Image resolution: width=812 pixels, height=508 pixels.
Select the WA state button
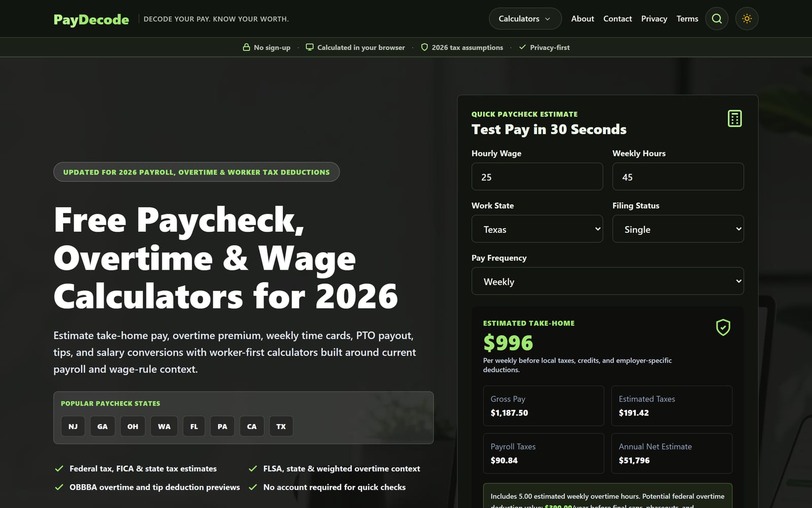164,426
